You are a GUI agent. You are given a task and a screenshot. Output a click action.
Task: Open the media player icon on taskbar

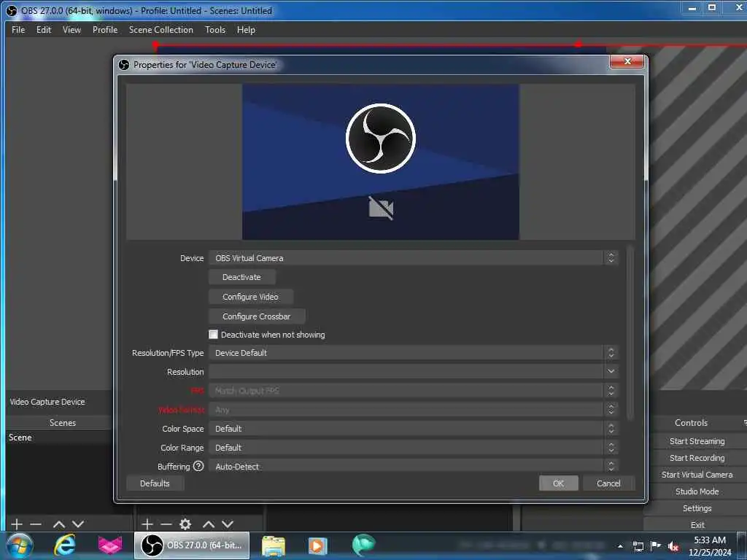click(x=317, y=545)
